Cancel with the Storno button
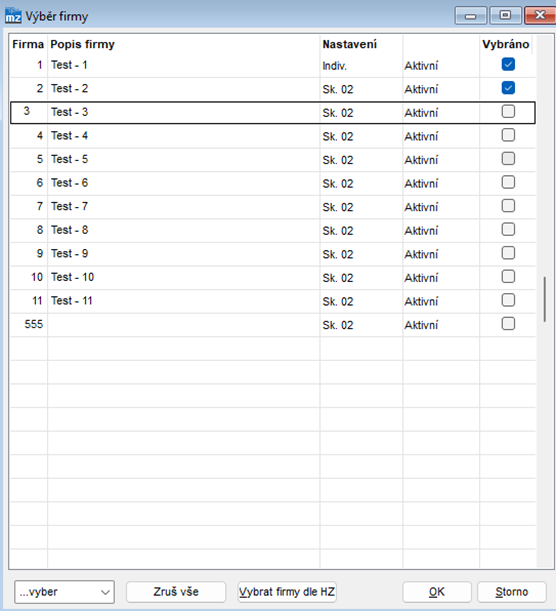The width and height of the screenshot is (556, 611). pos(512,592)
